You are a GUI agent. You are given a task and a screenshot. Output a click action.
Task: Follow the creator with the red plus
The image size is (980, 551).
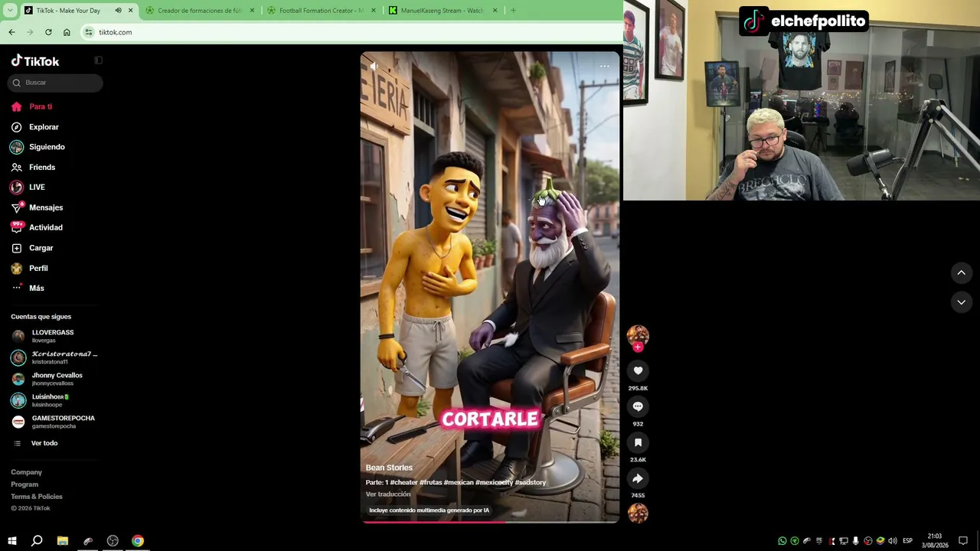[x=638, y=347]
